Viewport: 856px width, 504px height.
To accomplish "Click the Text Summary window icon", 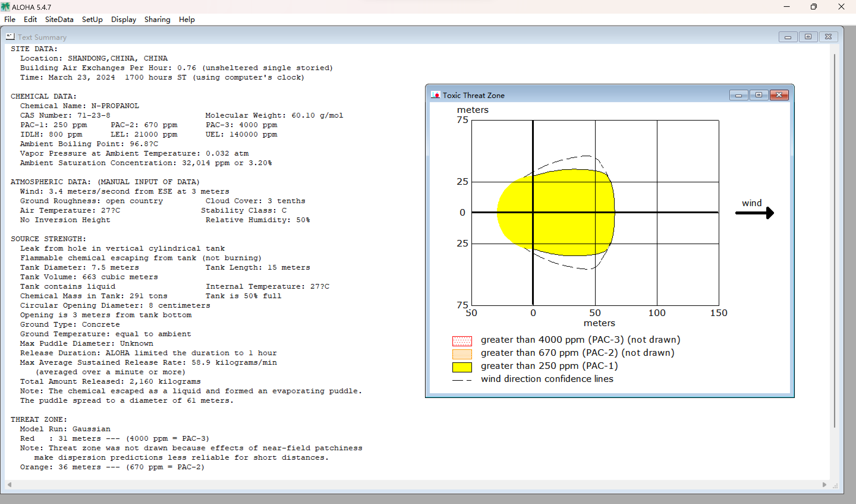I will [x=10, y=36].
